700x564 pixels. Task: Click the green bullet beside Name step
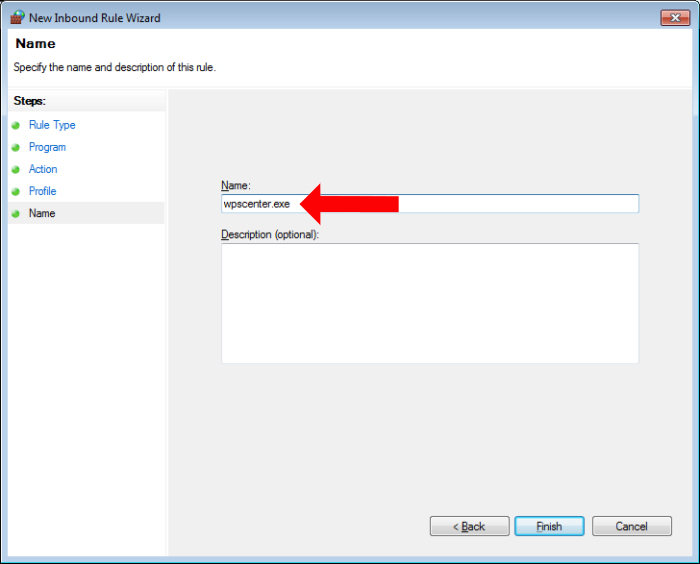(16, 213)
